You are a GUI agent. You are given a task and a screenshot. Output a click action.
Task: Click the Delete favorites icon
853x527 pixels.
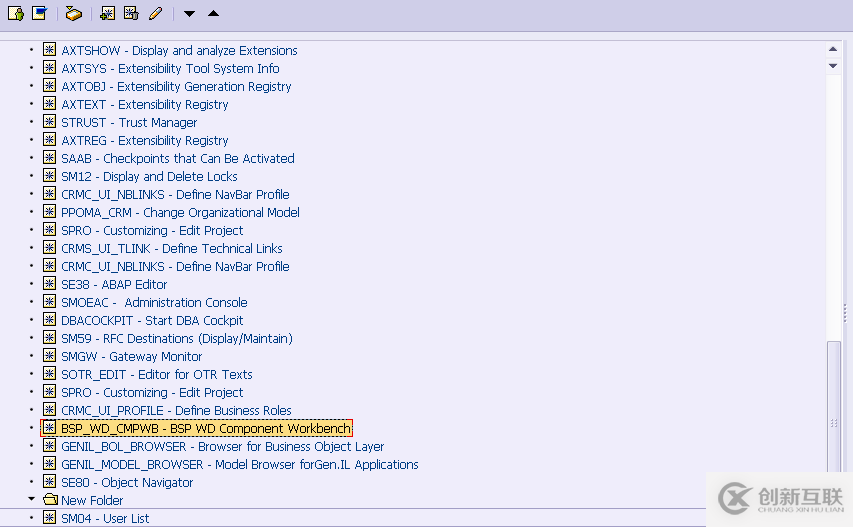coord(131,13)
